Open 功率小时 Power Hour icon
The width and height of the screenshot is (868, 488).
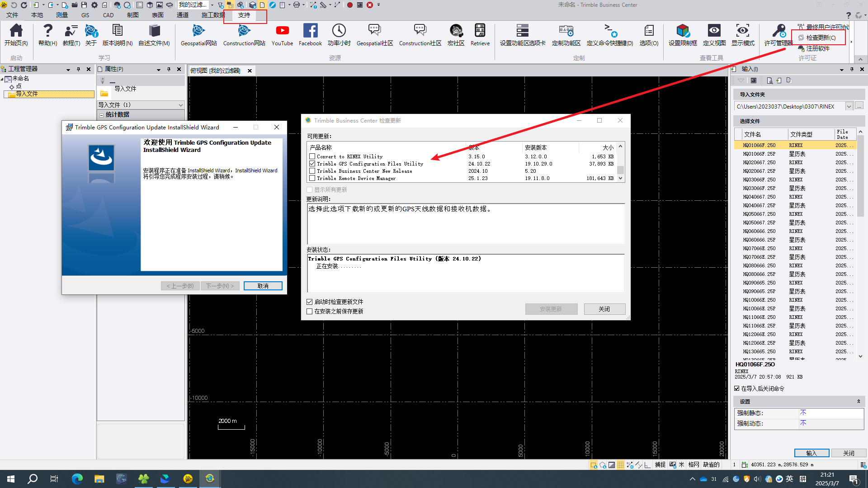tap(339, 35)
